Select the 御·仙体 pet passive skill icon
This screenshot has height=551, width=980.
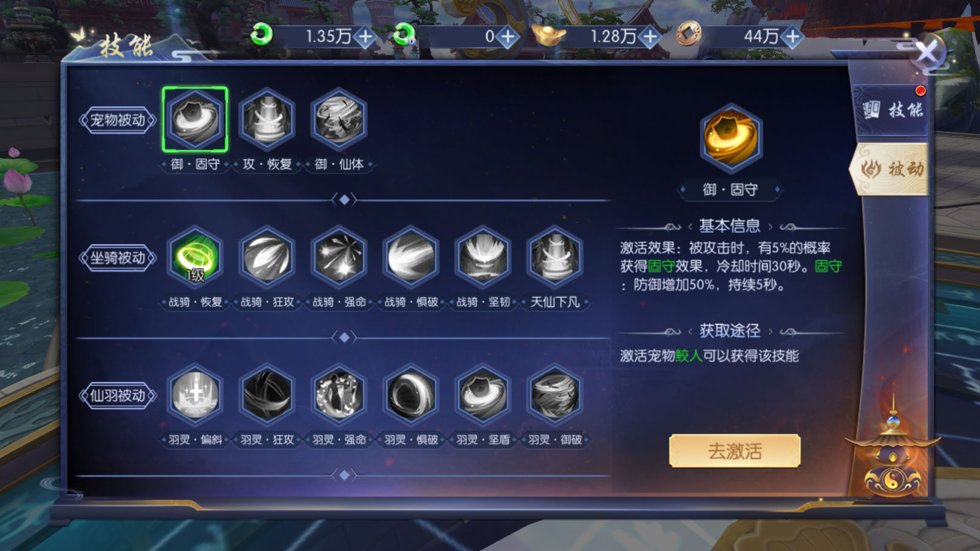click(339, 120)
